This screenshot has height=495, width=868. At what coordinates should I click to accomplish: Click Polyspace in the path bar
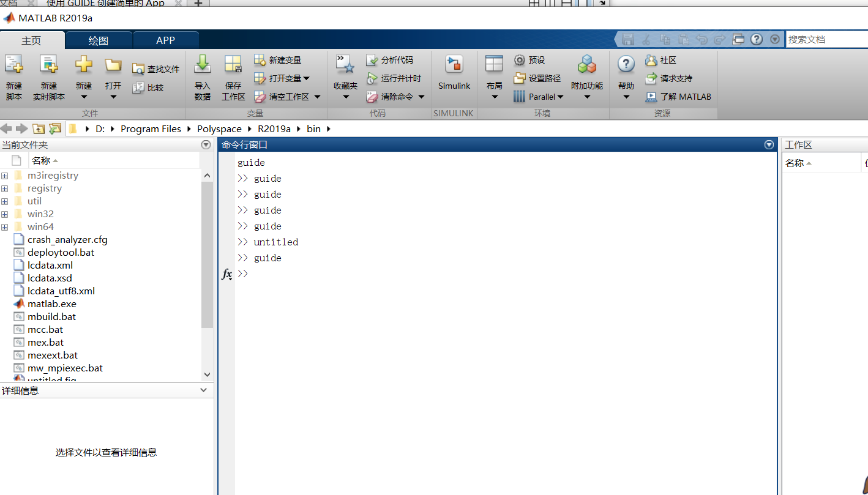[x=219, y=128]
